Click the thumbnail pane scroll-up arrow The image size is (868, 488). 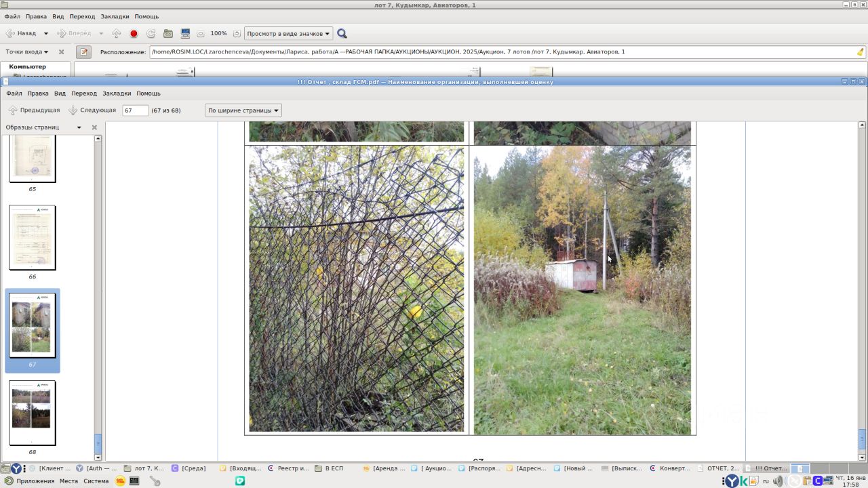[x=98, y=138]
